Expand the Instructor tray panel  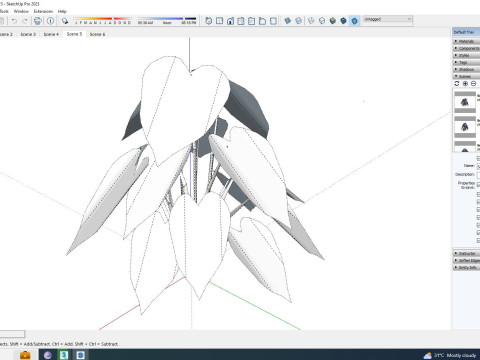(466, 253)
